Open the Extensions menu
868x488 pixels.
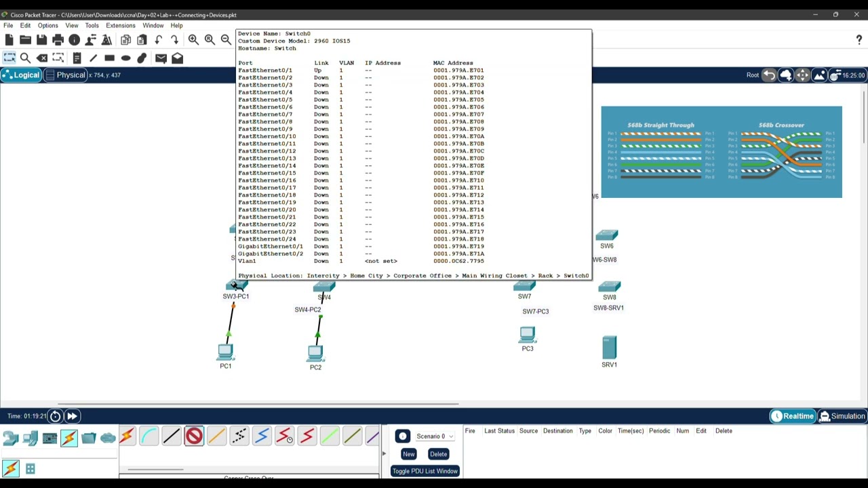(x=120, y=26)
